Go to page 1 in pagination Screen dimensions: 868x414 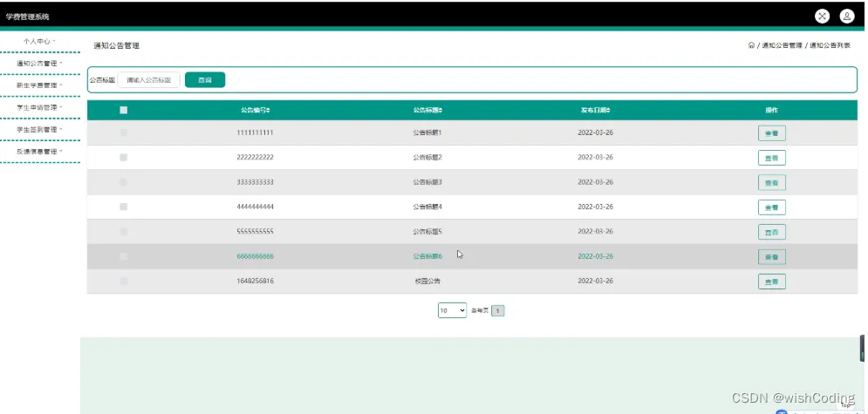(x=497, y=311)
